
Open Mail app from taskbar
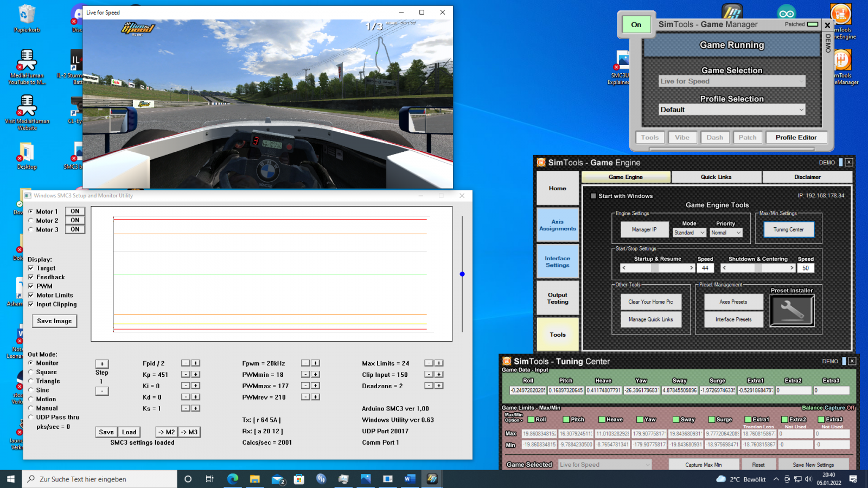coord(277,479)
